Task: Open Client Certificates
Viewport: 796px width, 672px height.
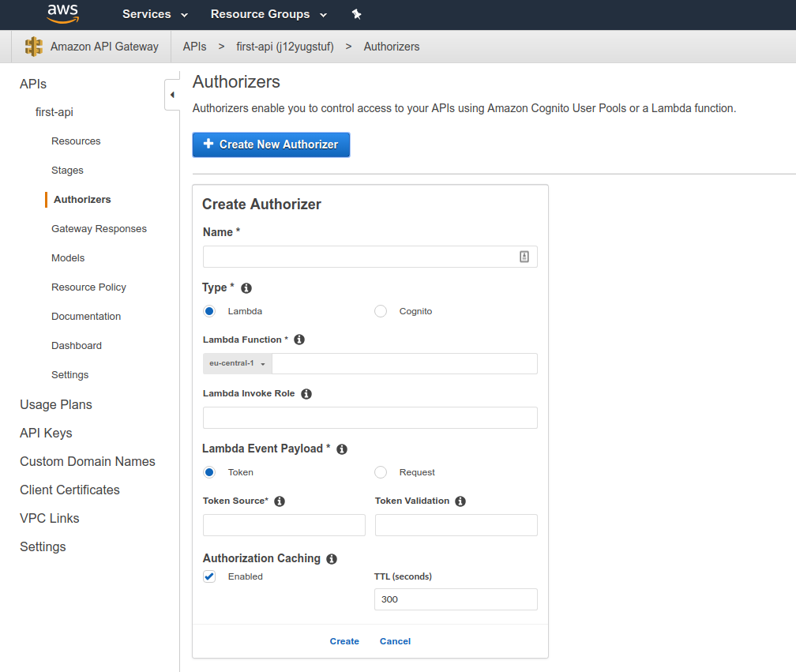Action: [x=69, y=490]
